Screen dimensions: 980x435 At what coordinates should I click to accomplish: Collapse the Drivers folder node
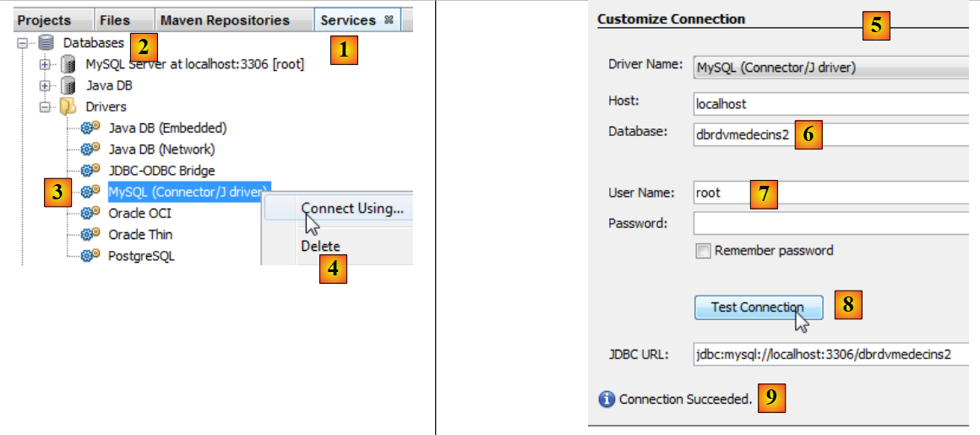pos(45,107)
